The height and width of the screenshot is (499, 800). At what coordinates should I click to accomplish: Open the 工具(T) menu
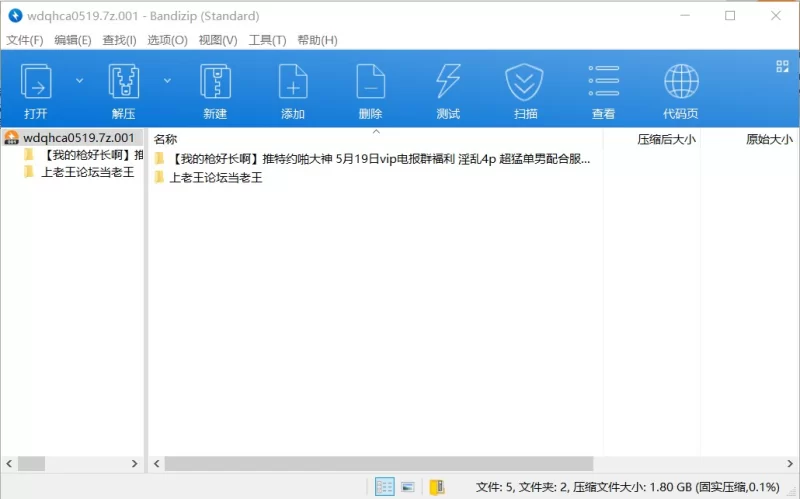coord(267,40)
